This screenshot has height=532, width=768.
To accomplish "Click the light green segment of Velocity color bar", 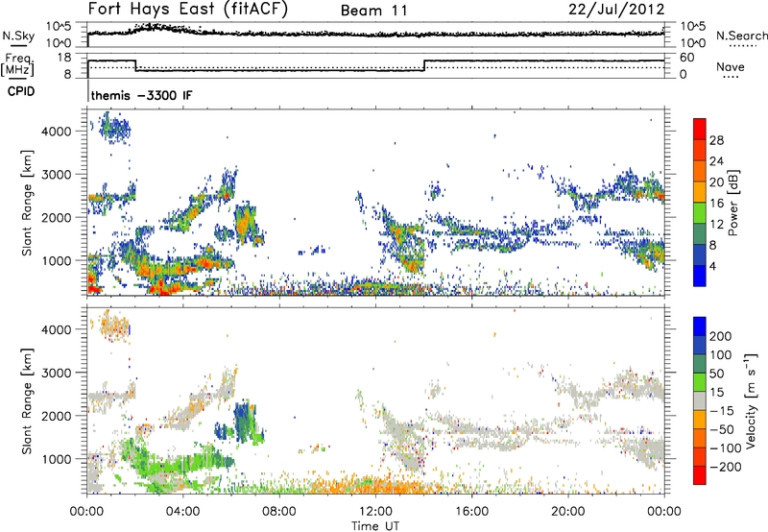I will 700,382.
